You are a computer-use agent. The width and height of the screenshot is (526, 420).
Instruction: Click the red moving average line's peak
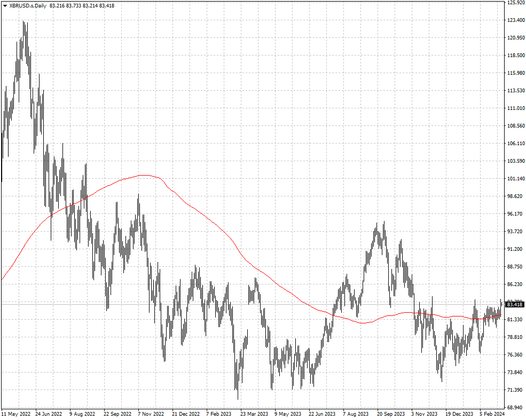(144, 175)
